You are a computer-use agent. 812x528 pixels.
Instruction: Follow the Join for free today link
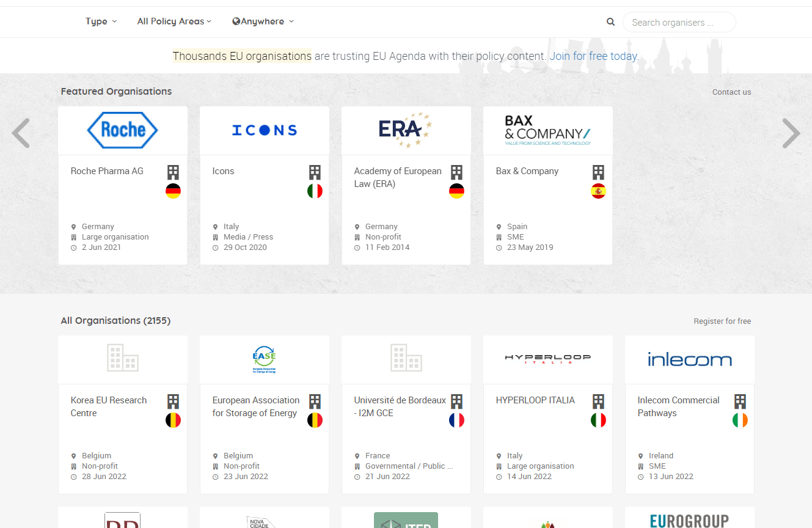[593, 56]
